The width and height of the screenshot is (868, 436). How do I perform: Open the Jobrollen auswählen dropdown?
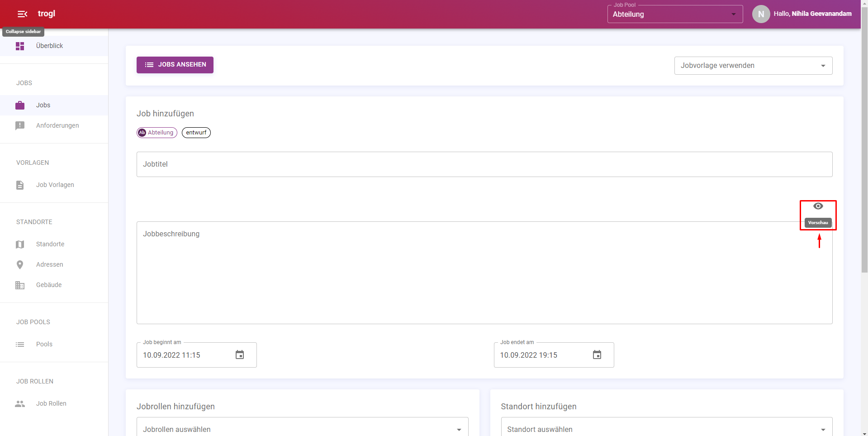pyautogui.click(x=302, y=429)
